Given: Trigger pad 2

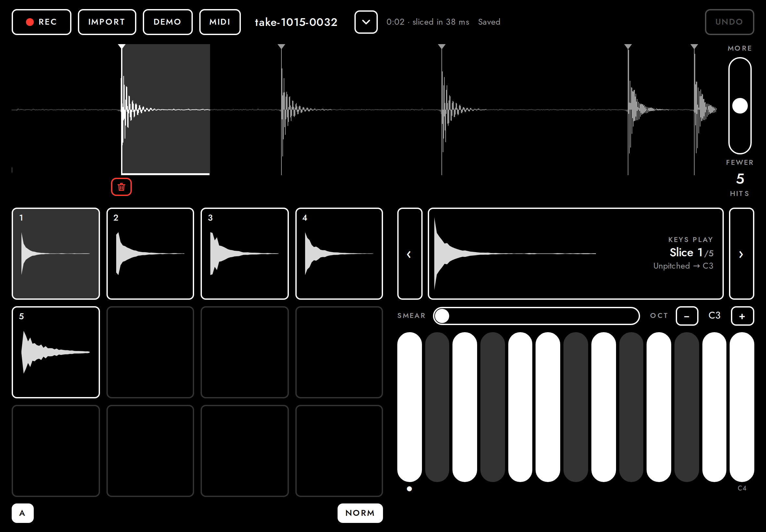Looking at the screenshot, I should (x=150, y=254).
